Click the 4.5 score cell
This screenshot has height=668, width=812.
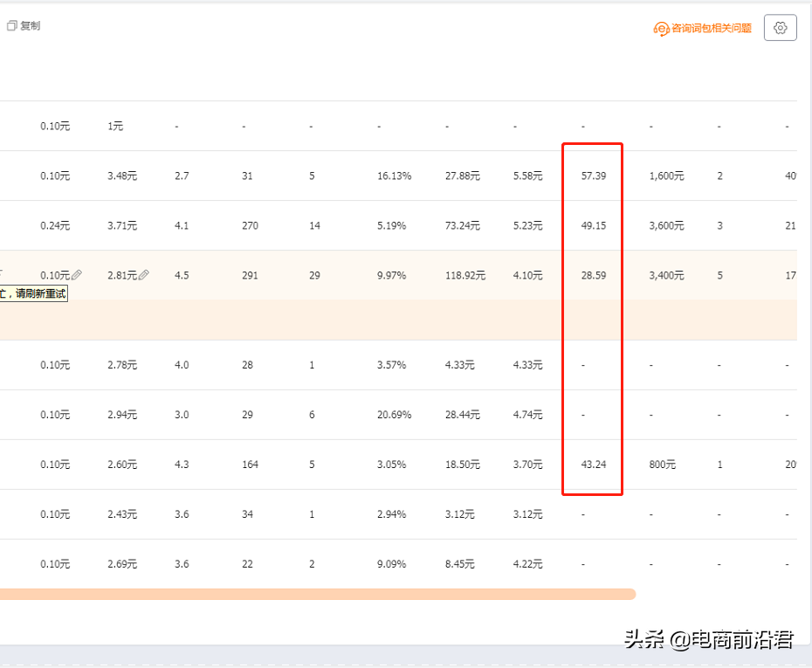(182, 275)
